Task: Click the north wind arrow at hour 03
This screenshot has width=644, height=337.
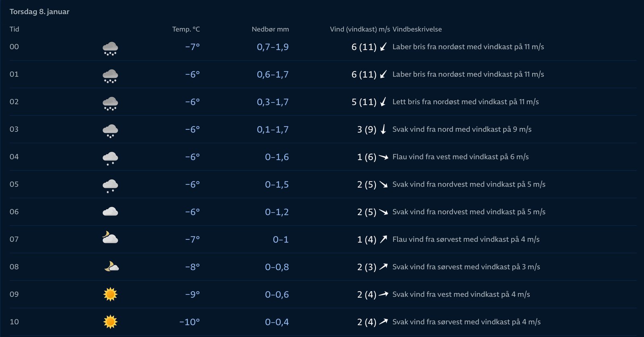Action: 383,129
